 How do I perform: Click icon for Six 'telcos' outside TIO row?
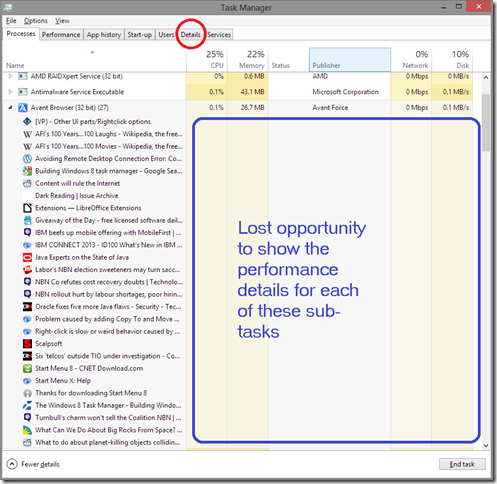click(x=27, y=356)
